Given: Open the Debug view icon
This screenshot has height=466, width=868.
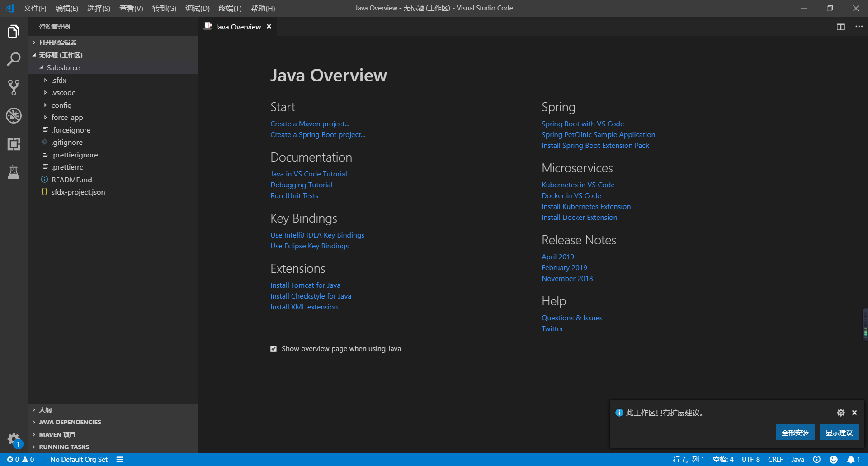Looking at the screenshot, I should [x=14, y=116].
